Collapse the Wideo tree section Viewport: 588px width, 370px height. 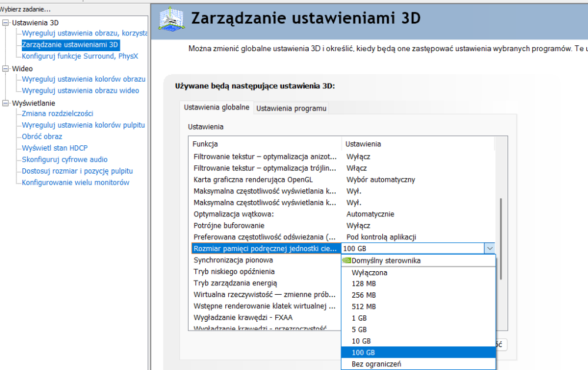click(x=6, y=68)
